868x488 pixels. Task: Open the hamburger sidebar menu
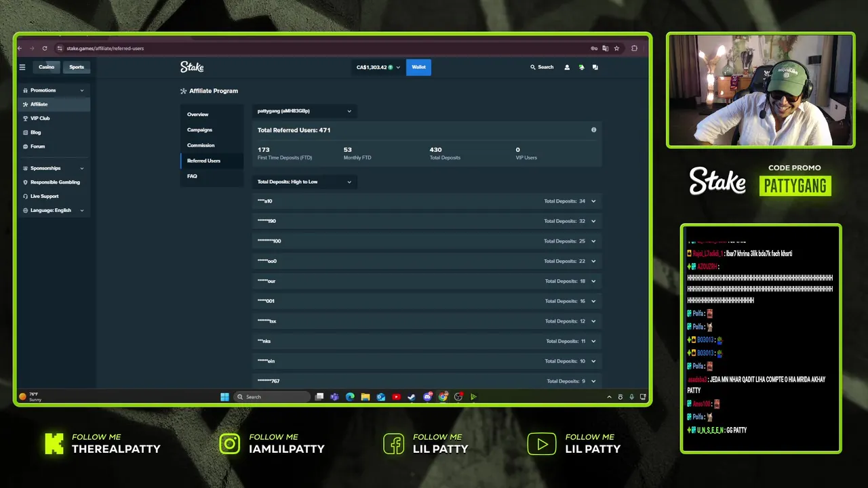coord(22,67)
